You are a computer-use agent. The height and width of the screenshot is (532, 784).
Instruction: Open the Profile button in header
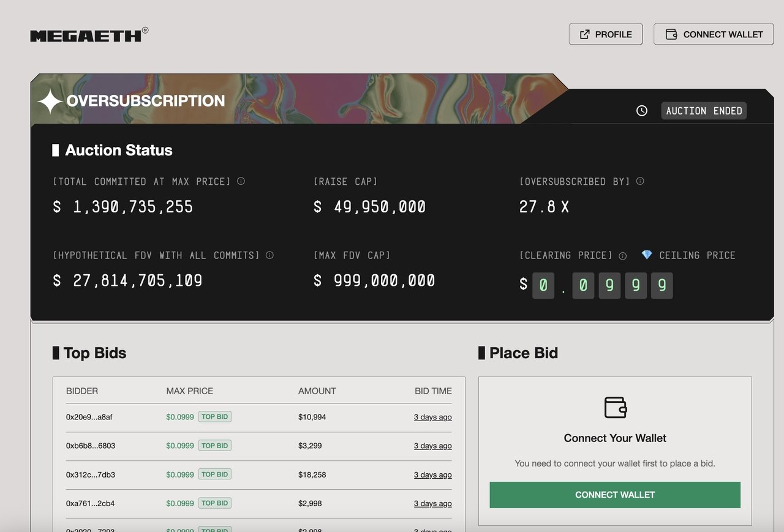coord(605,34)
